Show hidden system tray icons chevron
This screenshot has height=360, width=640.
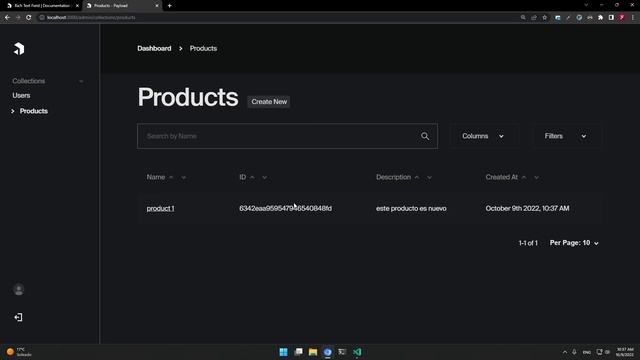(565, 352)
